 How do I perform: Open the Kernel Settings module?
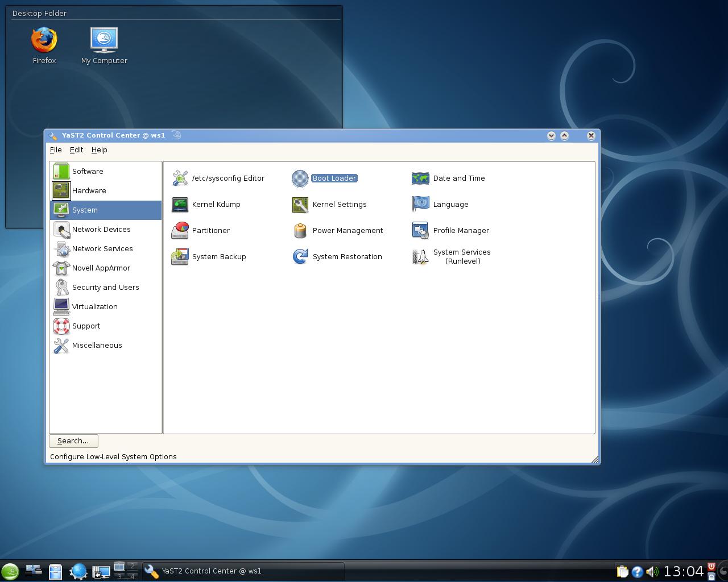[329, 204]
